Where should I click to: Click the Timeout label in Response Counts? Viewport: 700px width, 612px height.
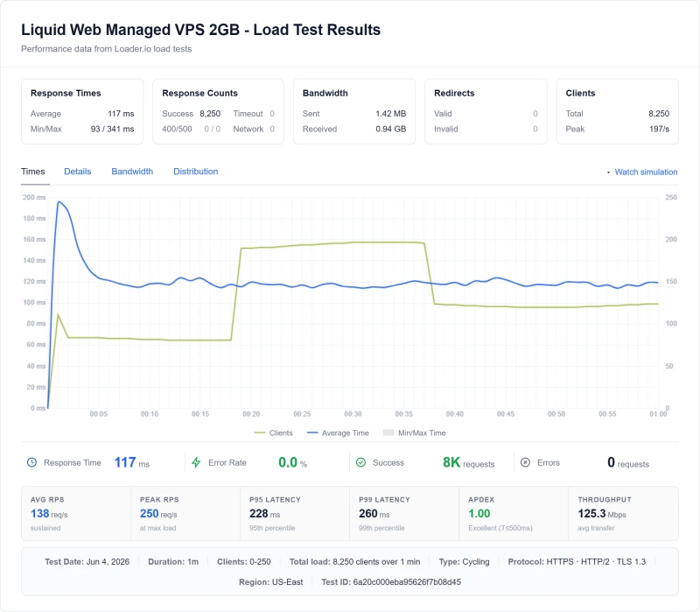248,114
